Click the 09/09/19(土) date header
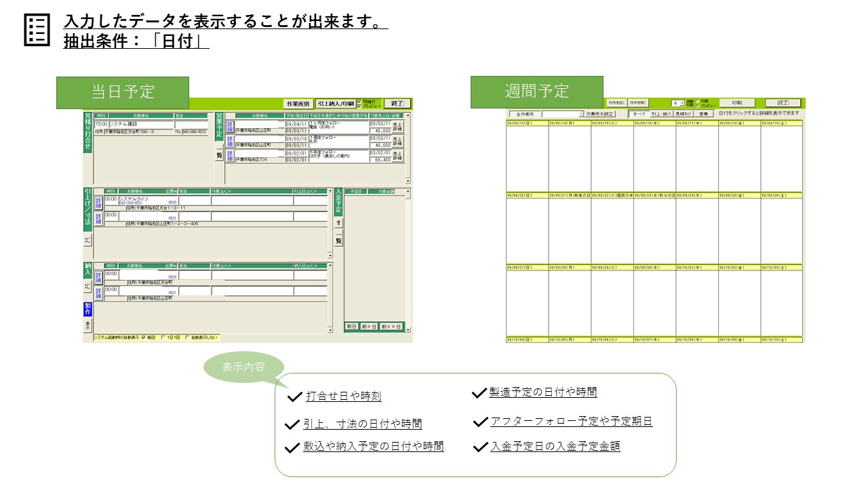868x488 pixels. (781, 123)
